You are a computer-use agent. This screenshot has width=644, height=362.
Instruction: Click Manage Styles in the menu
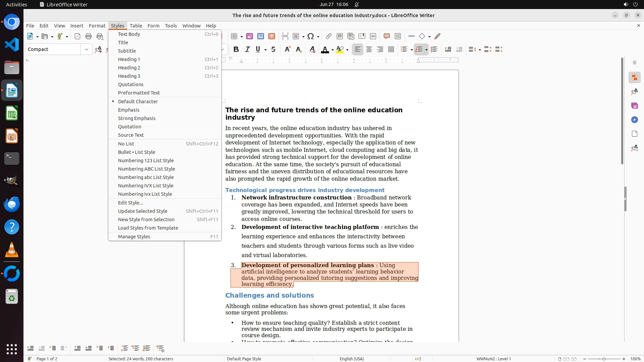(134, 237)
